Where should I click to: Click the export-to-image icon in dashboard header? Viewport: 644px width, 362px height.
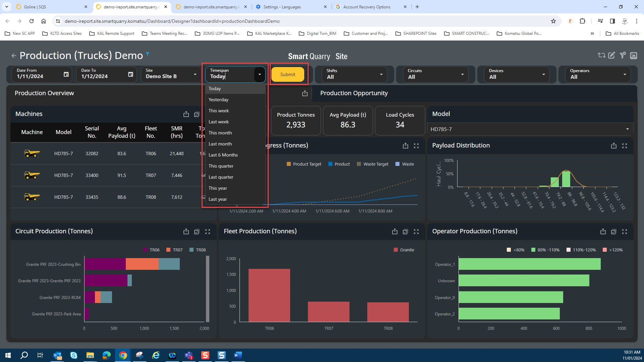click(x=634, y=55)
